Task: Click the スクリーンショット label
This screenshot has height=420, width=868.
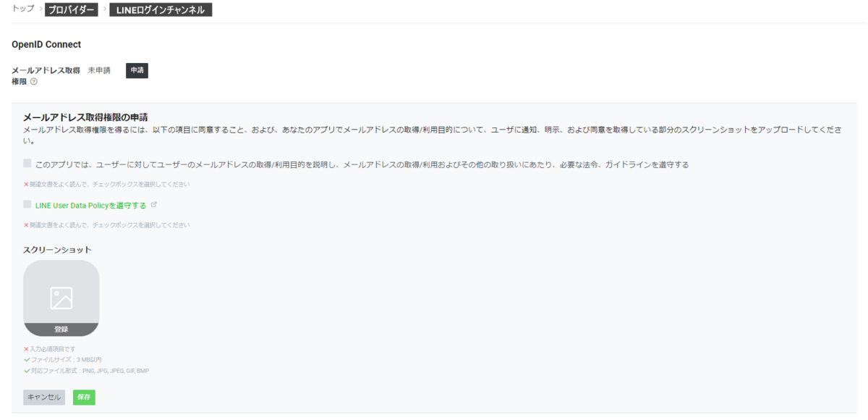Action: click(57, 250)
